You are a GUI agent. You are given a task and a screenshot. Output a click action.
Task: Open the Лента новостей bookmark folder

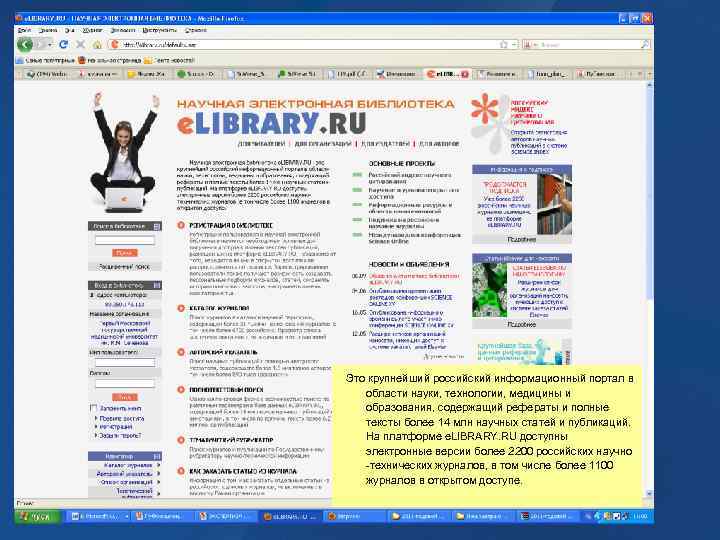click(169, 60)
